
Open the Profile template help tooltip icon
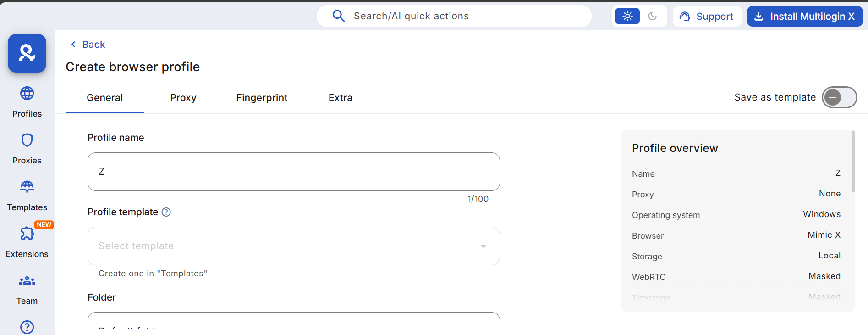click(166, 212)
